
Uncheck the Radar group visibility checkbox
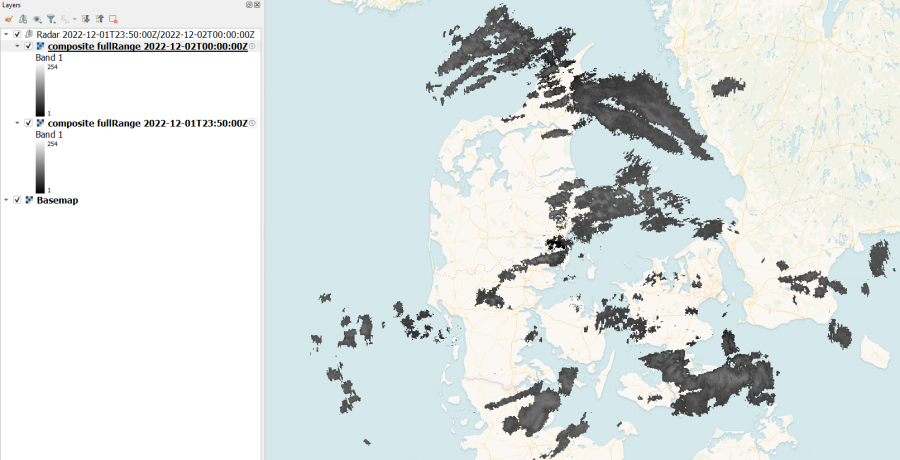[18, 34]
